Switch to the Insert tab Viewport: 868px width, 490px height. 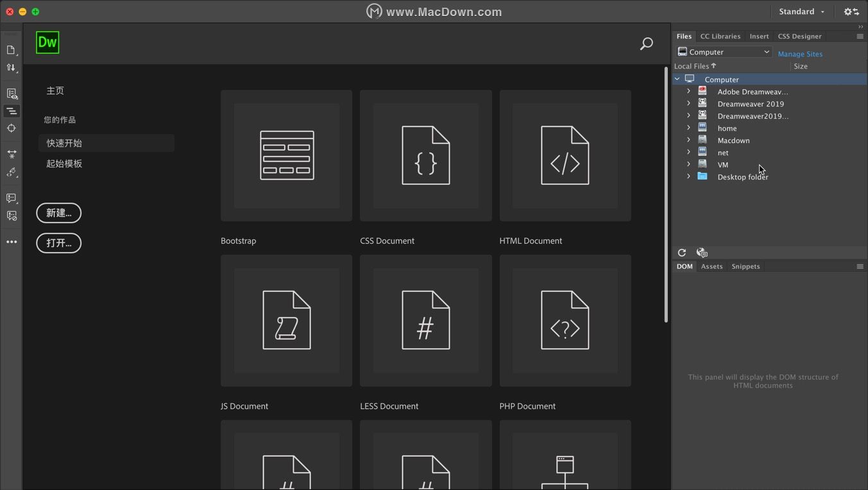pos(759,37)
